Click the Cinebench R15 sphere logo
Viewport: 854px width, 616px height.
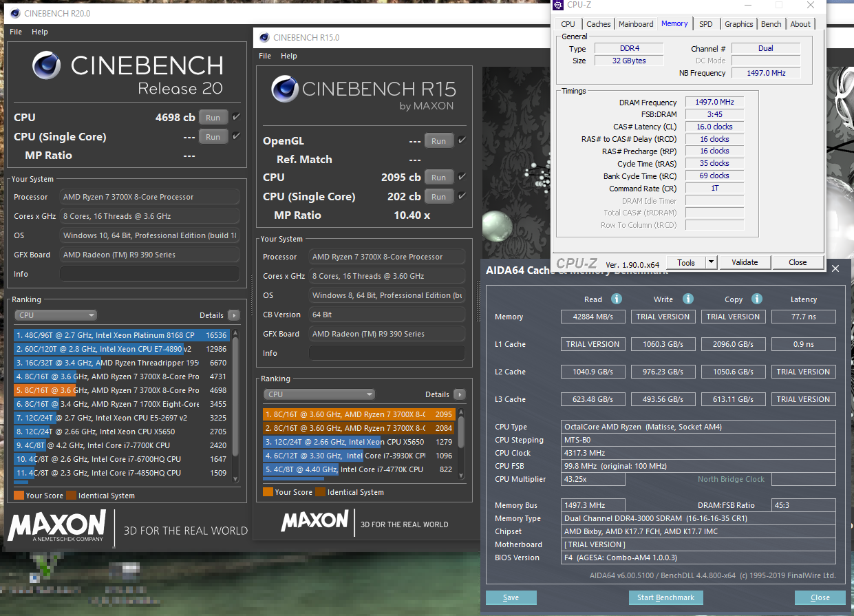(284, 89)
